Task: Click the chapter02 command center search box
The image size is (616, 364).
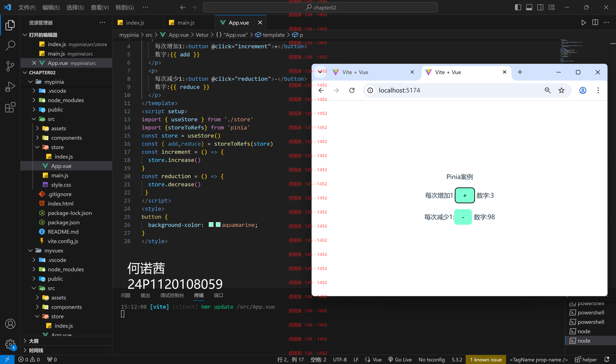Action: (320, 7)
